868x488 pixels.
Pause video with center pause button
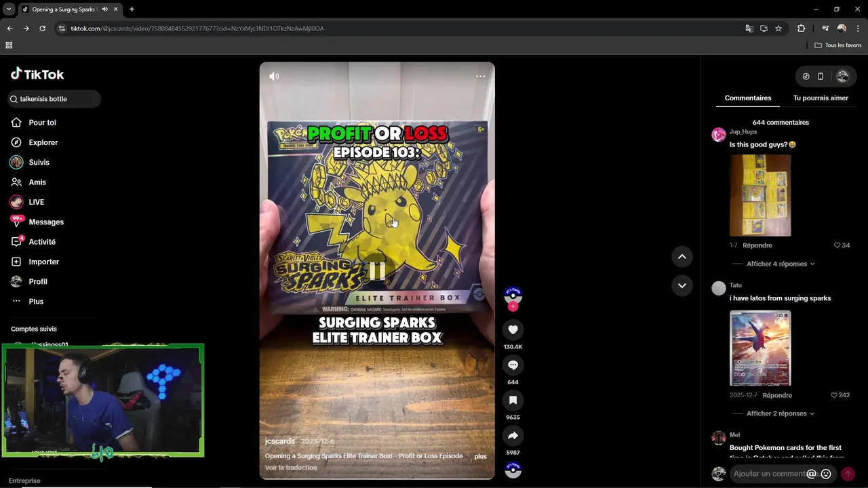pos(377,271)
